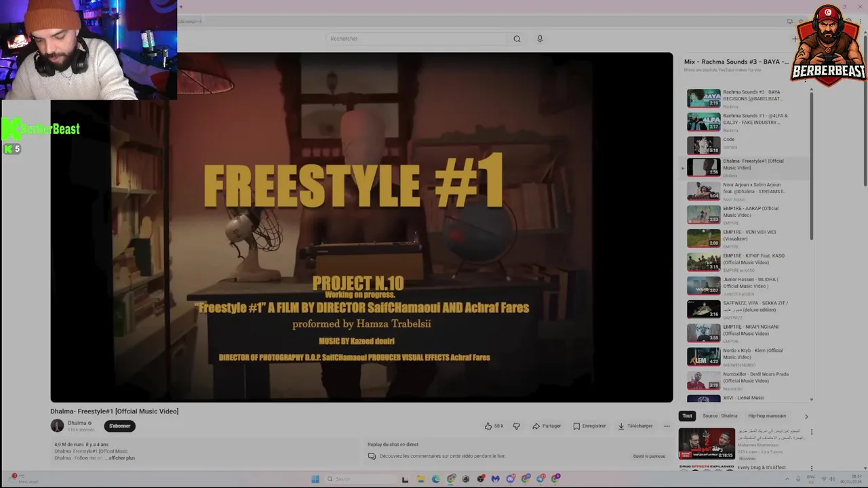The height and width of the screenshot is (488, 868).
Task: Play Numbxiller - Devil Wears Prada video
Action: point(746,381)
